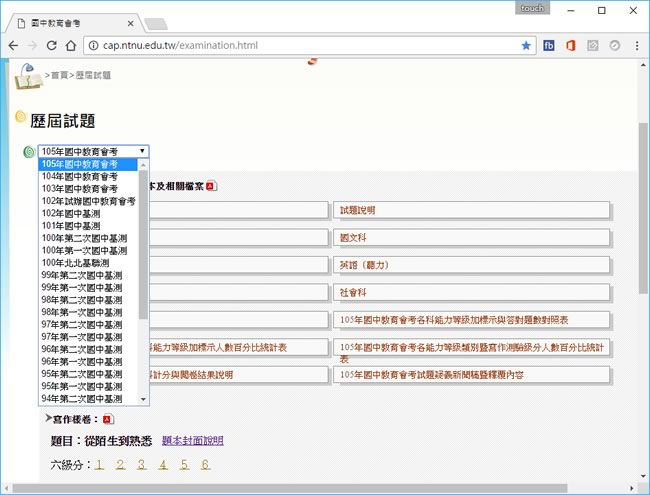
Task: Pick 100年北北基聯測 in the dropdown
Action: [x=76, y=262]
